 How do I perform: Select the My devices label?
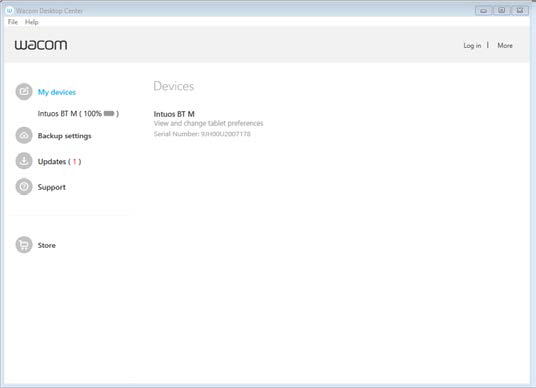57,92
